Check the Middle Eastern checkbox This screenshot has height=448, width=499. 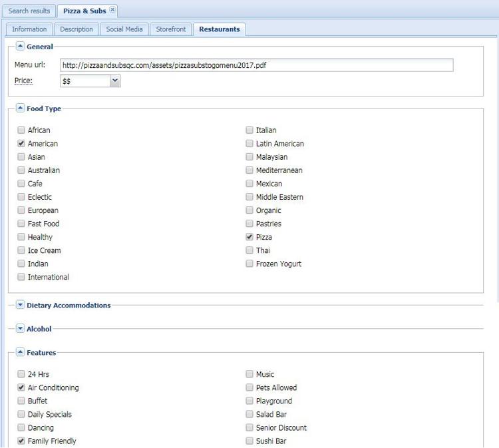(x=249, y=197)
